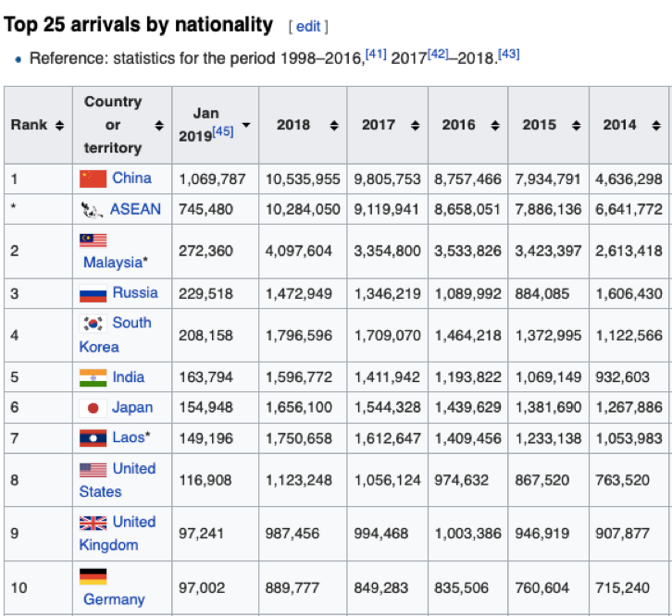This screenshot has width=672, height=616.
Task: Select Japan's 2015 value 1,381,690
Action: tap(548, 407)
